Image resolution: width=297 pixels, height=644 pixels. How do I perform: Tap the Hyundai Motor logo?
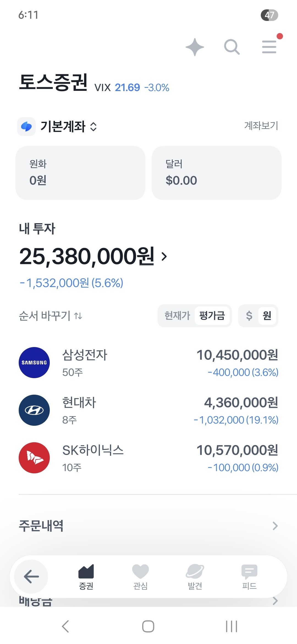click(x=34, y=410)
